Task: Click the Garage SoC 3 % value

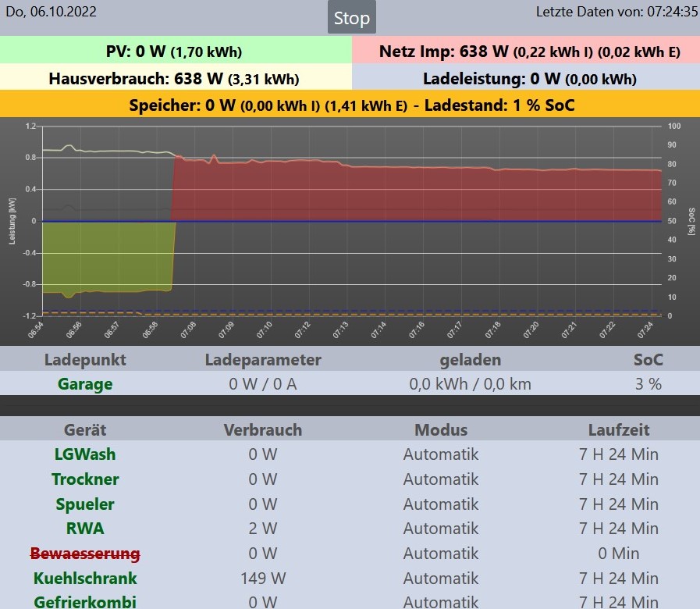Action: tap(648, 384)
